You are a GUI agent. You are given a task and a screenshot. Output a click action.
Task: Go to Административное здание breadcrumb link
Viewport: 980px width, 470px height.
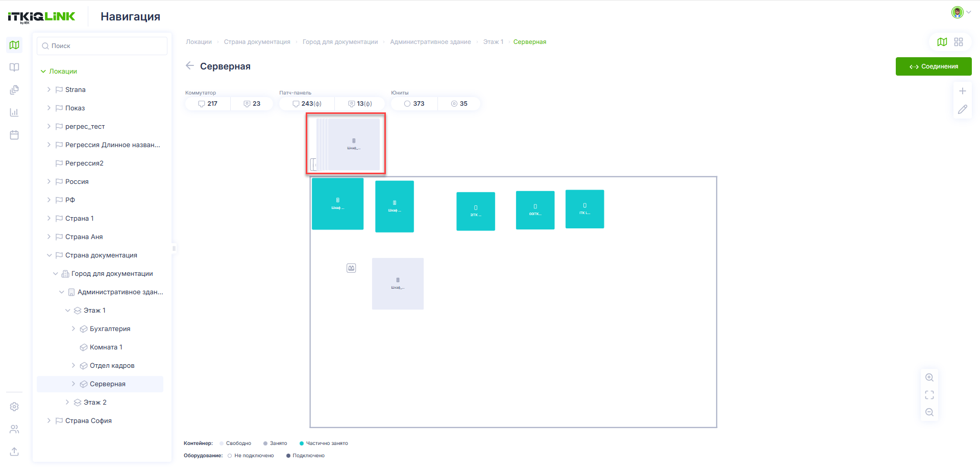[x=430, y=42]
